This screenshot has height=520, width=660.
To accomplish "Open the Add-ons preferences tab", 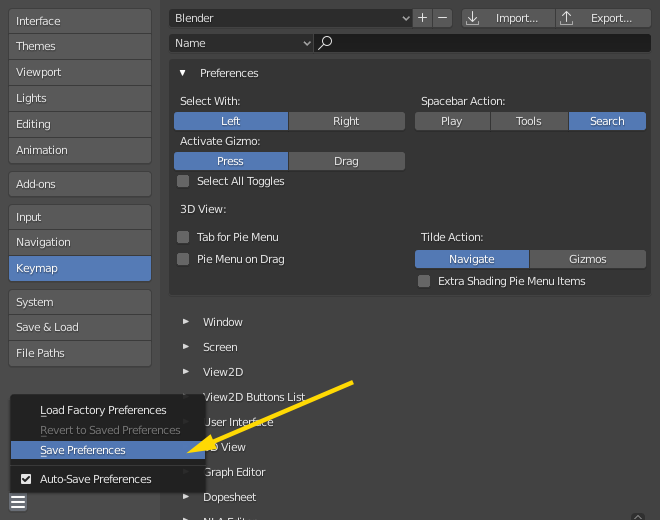I will (80, 184).
